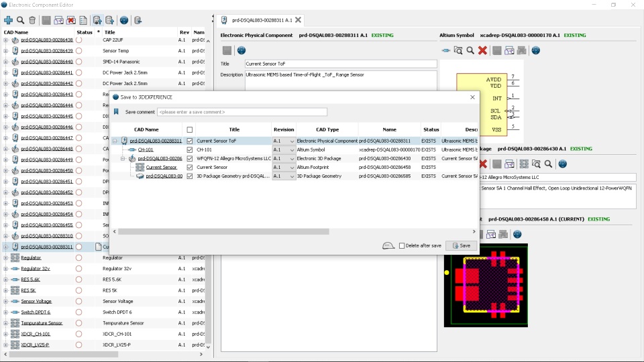Click the PCB footprint preview image
Screen dimensions: 644x362
coord(486,286)
